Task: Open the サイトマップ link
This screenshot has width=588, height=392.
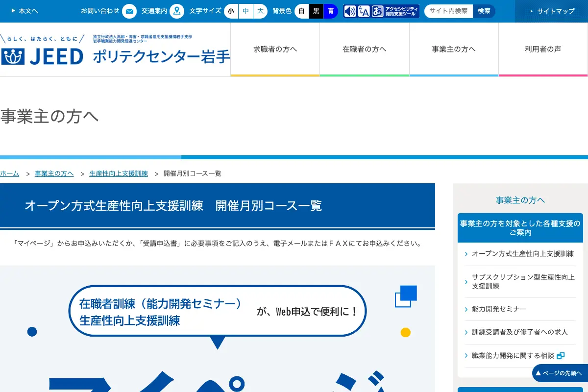Action: point(551,11)
